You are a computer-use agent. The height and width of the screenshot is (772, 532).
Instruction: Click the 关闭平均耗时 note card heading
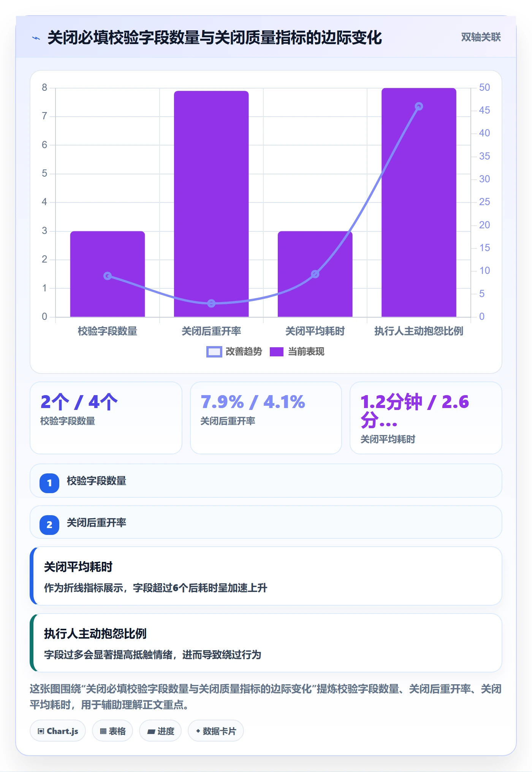tap(78, 567)
